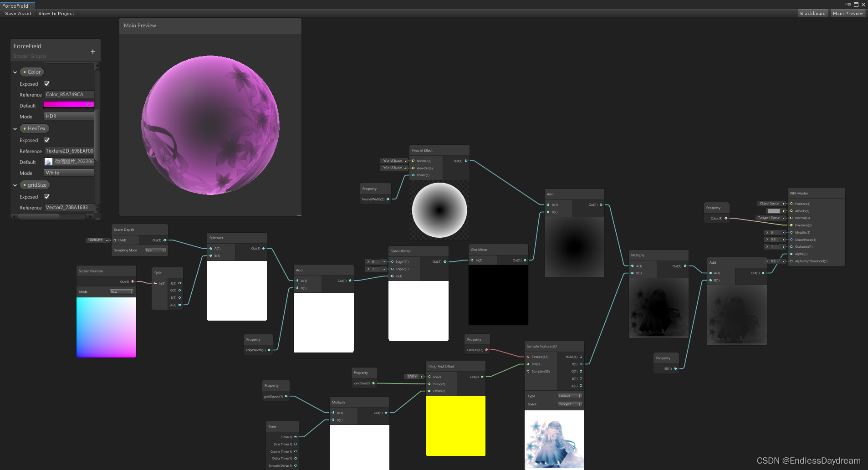Click the anime texture thumbnail on Sample Texture 2D
Screen dimensions: 868x470
(x=554, y=440)
